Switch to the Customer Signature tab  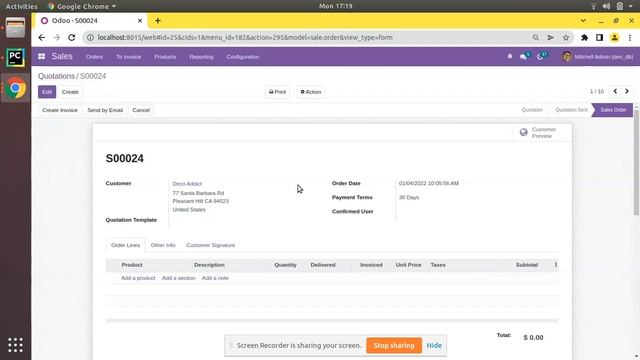(x=210, y=245)
